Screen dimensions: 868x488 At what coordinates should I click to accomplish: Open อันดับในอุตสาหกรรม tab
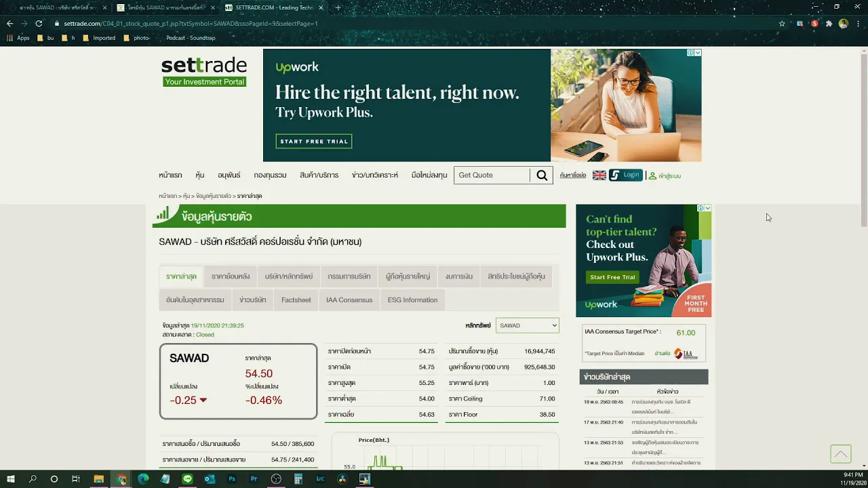(195, 300)
